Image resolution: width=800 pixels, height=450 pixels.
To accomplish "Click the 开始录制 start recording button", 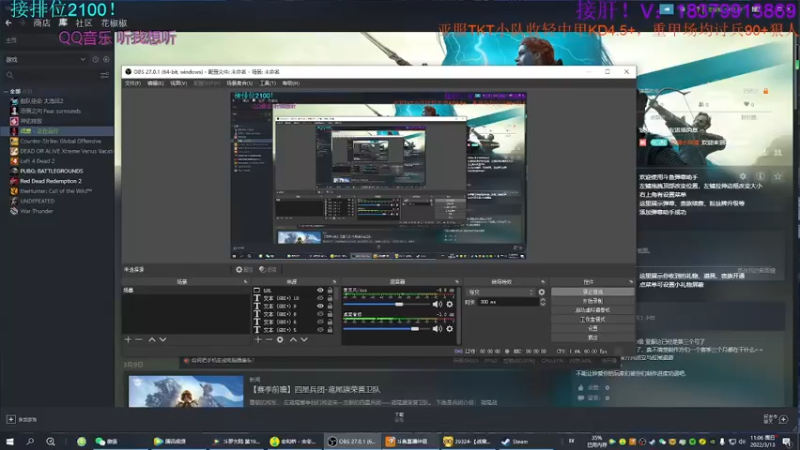I will (x=592, y=301).
